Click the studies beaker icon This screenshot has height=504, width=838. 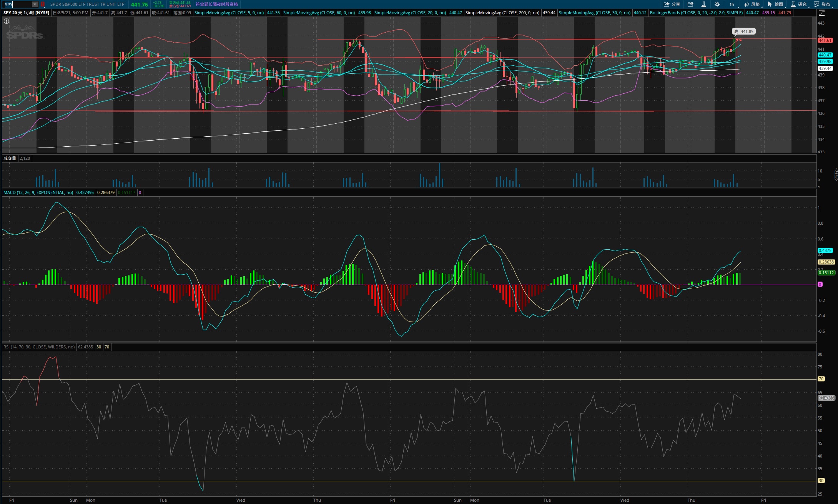point(793,4)
